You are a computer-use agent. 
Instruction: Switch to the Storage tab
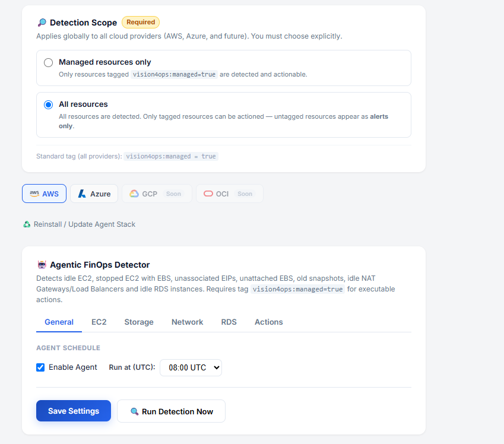pos(139,322)
